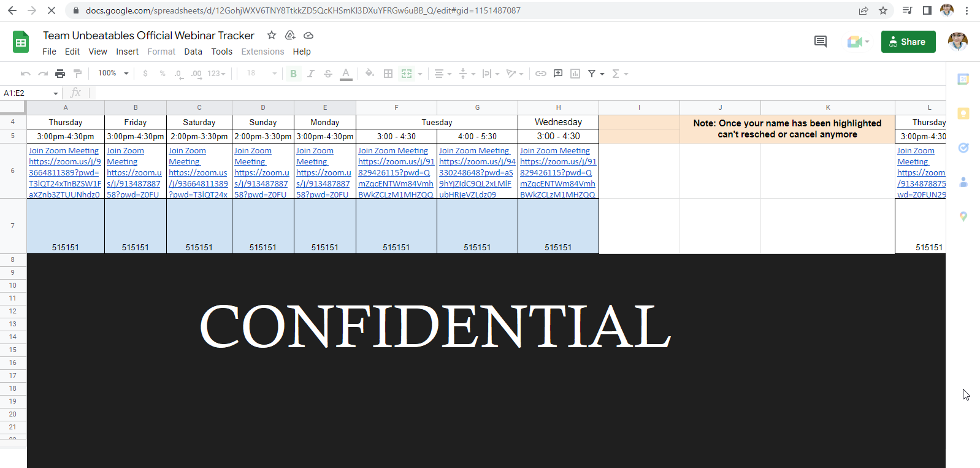
Task: Open Maps in the side panel
Action: coord(963,217)
